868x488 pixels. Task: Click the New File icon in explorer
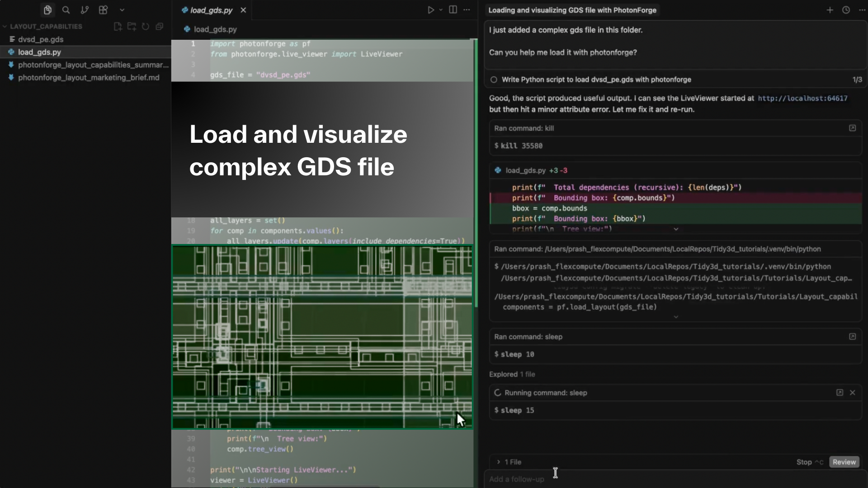click(118, 27)
